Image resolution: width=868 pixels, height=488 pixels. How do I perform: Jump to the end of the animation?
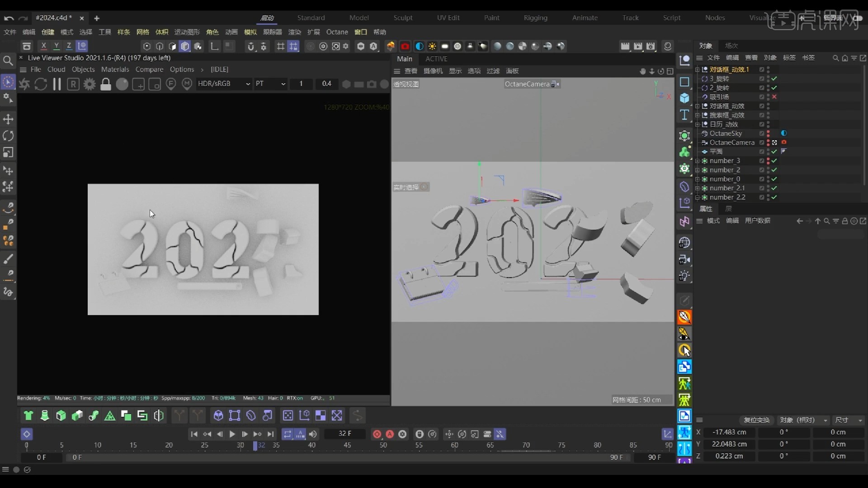point(270,434)
